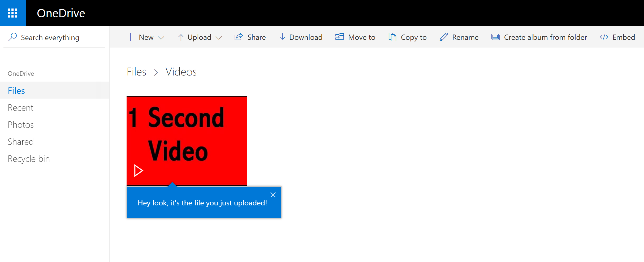Open the Recycle bin
This screenshot has height=262, width=644.
point(29,159)
